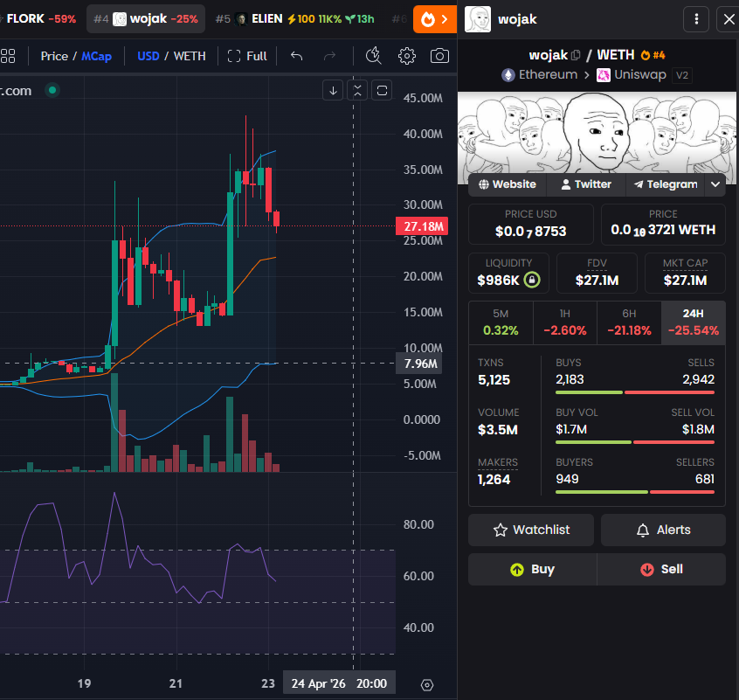Select the 24H timeframe tab
Viewport: 739px width, 700px height.
(694, 322)
